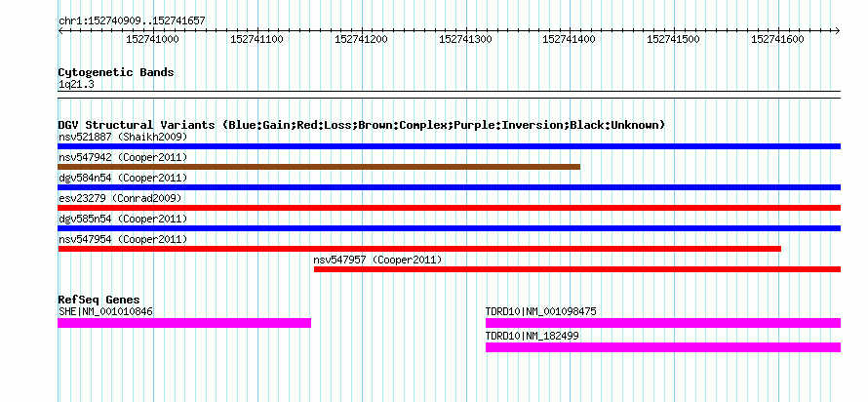The height and width of the screenshot is (402, 868).
Task: Click the 1q21.3 cytogenetic band line
Action: point(449,95)
